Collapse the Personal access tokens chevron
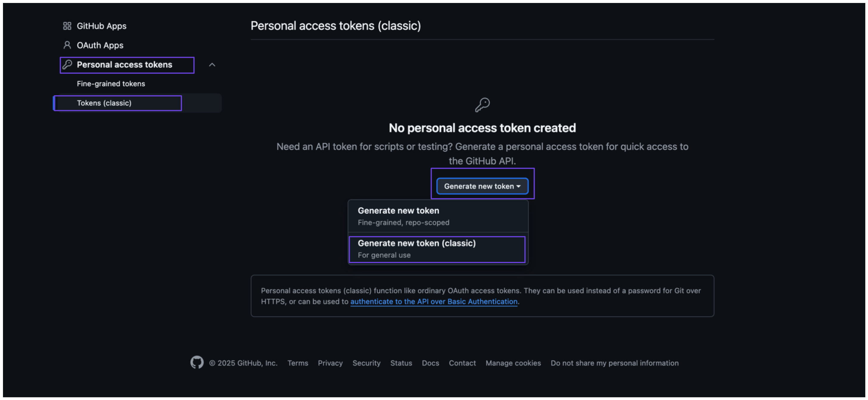The width and height of the screenshot is (868, 400). [212, 65]
